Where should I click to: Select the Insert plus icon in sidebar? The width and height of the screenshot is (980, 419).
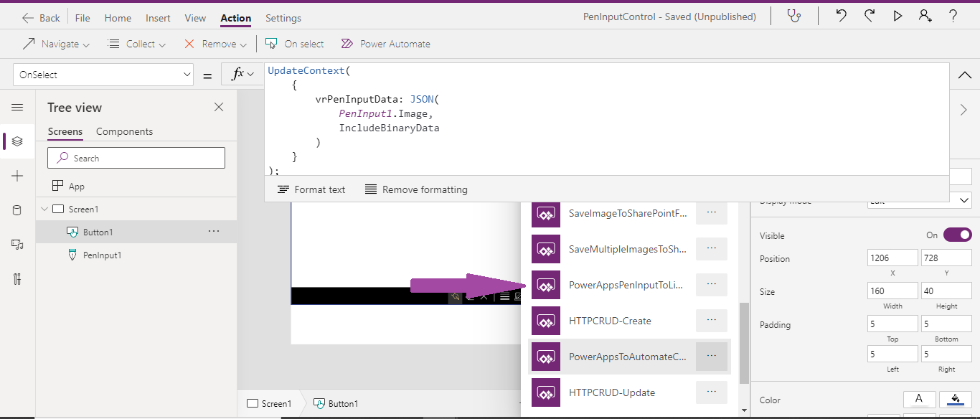17,175
